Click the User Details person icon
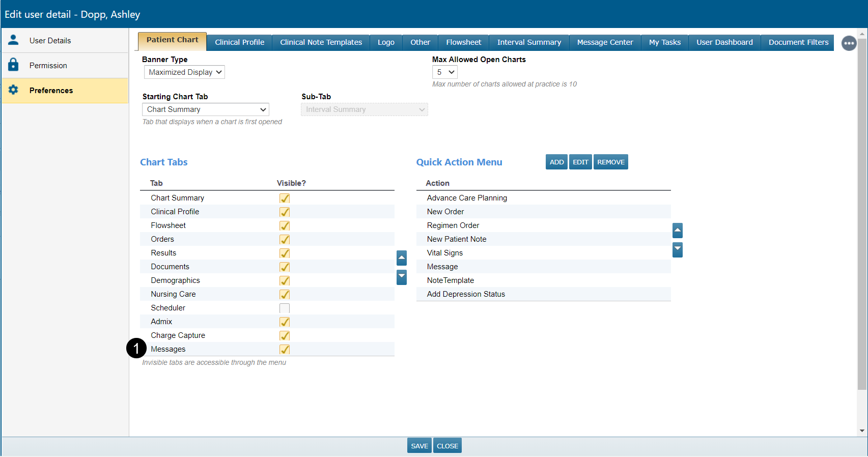This screenshot has height=457, width=868. (13, 40)
